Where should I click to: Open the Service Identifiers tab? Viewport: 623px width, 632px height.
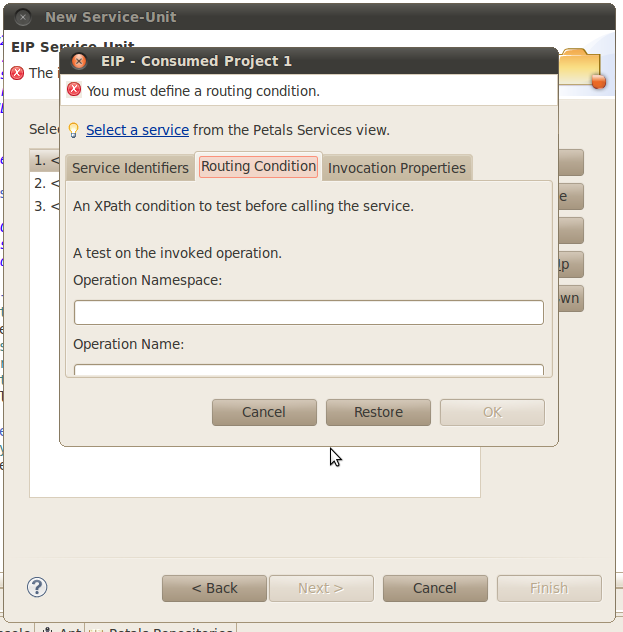[130, 168]
